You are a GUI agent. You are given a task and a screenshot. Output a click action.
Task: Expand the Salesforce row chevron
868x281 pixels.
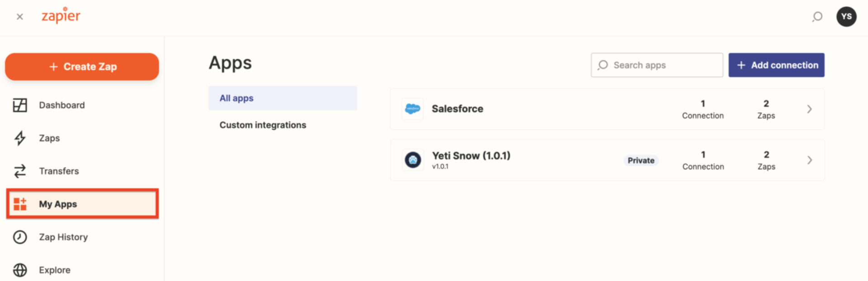pyautogui.click(x=809, y=109)
